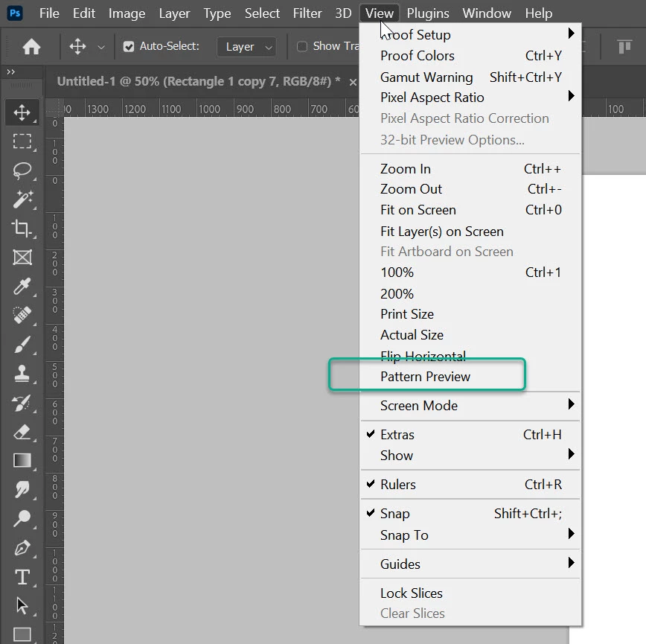646x644 pixels.
Task: Choose 200% zoom level
Action: click(x=470, y=294)
